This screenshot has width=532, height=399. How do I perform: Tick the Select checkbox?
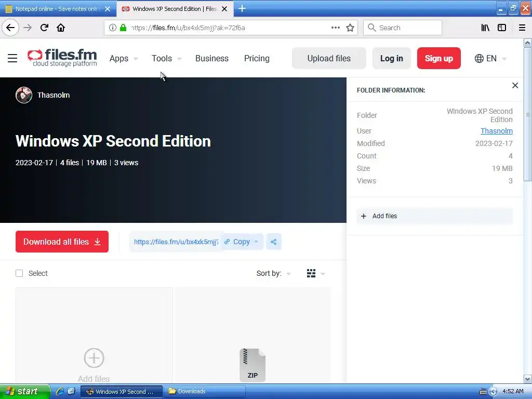(19, 273)
